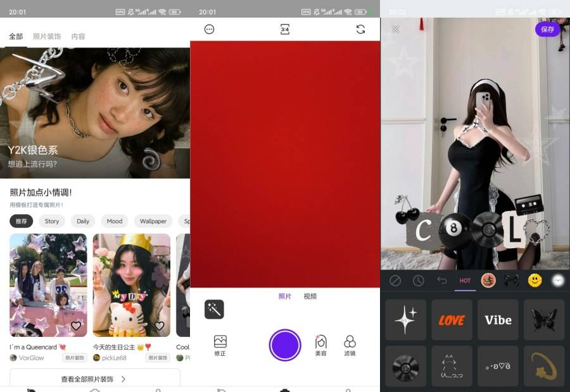The image size is (570, 392).
Task: Tap 保存 to save the edited photo
Action: coord(547,29)
